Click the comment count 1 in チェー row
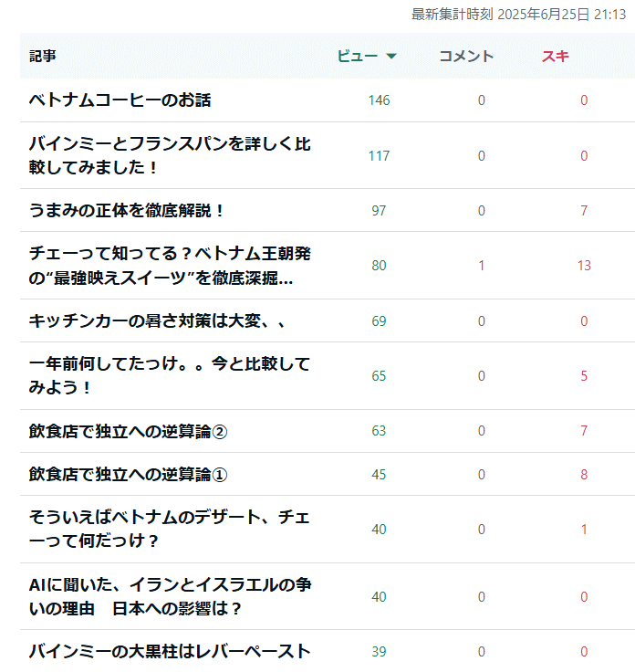 (x=482, y=266)
